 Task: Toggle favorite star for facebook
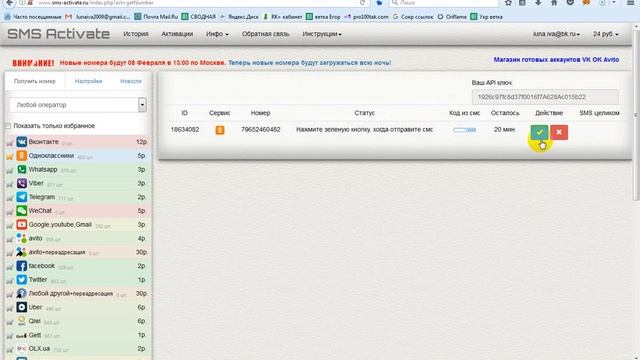pos(9,267)
